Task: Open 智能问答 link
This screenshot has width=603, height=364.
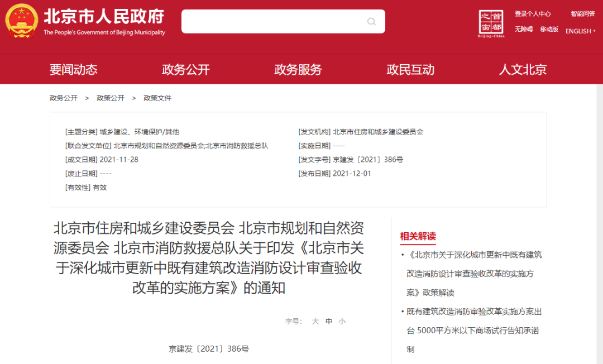Action: [x=582, y=14]
